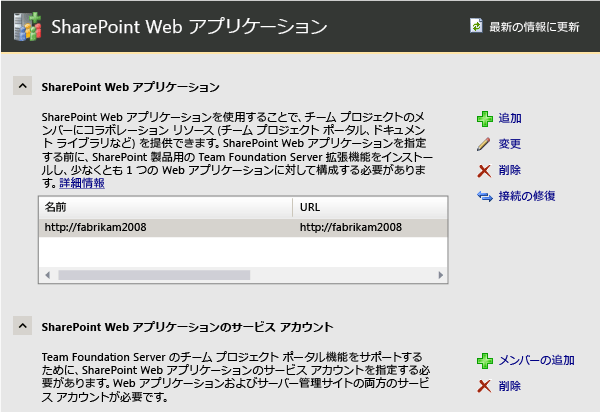Collapse the サービス アカウント section chevron
The height and width of the screenshot is (412, 600).
(23, 326)
